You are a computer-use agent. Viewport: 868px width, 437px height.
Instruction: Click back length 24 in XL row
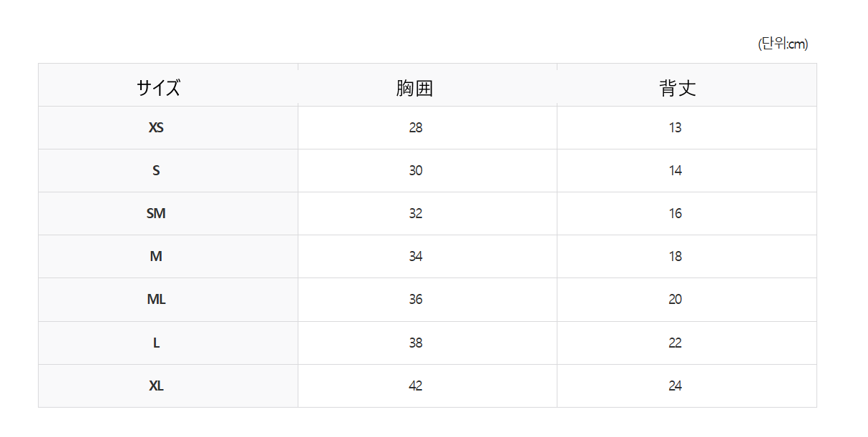676,386
